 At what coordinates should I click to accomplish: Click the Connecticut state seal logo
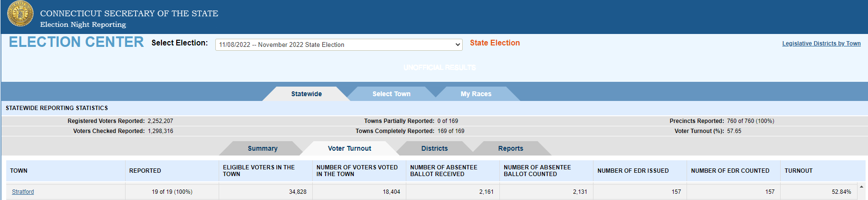(21, 14)
